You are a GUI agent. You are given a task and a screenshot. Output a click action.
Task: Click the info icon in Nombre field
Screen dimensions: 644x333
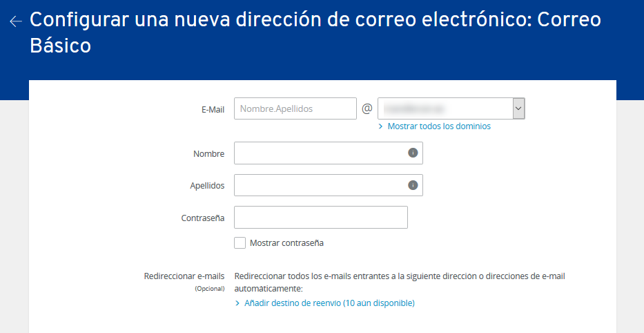click(413, 153)
